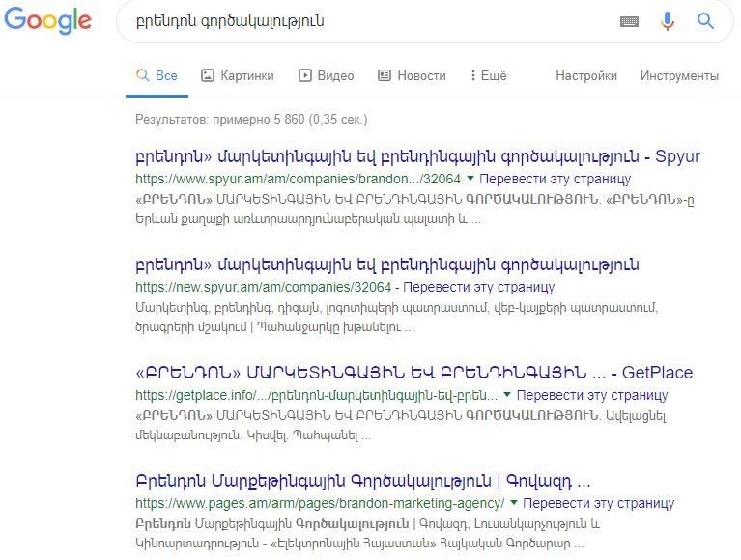The height and width of the screenshot is (560, 741).
Task: Click the snippet under the pages.am result
Action: click(368, 534)
